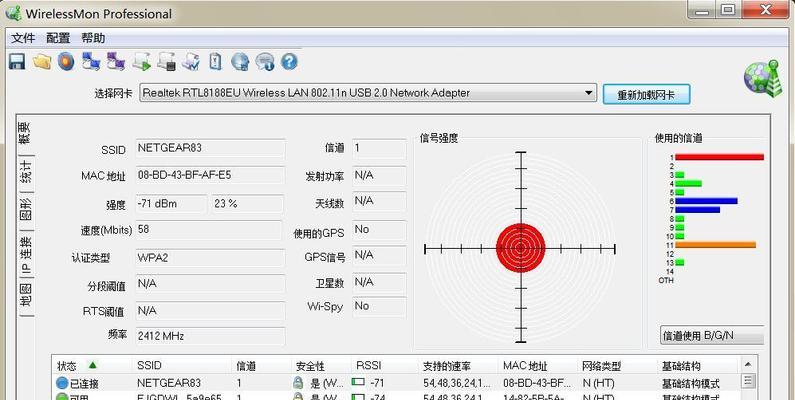Click the 重新加载网卡 button
The width and height of the screenshot is (795, 400).
pos(646,95)
